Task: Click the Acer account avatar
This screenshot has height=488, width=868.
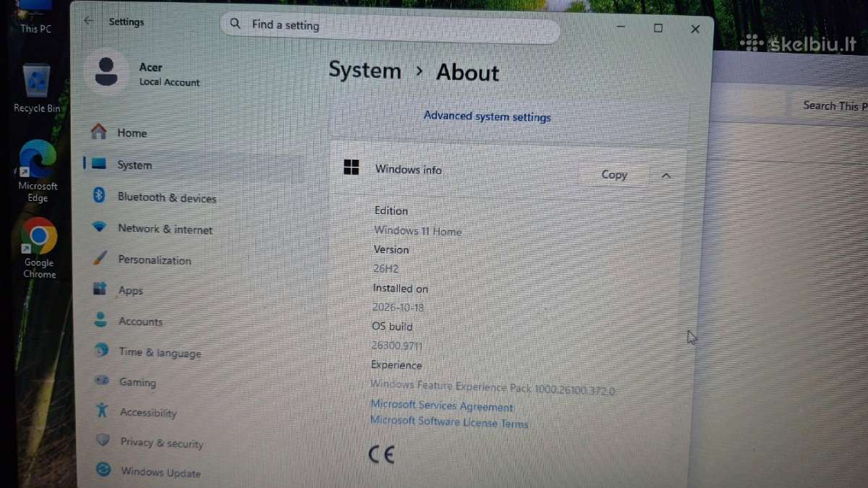Action: (x=106, y=72)
